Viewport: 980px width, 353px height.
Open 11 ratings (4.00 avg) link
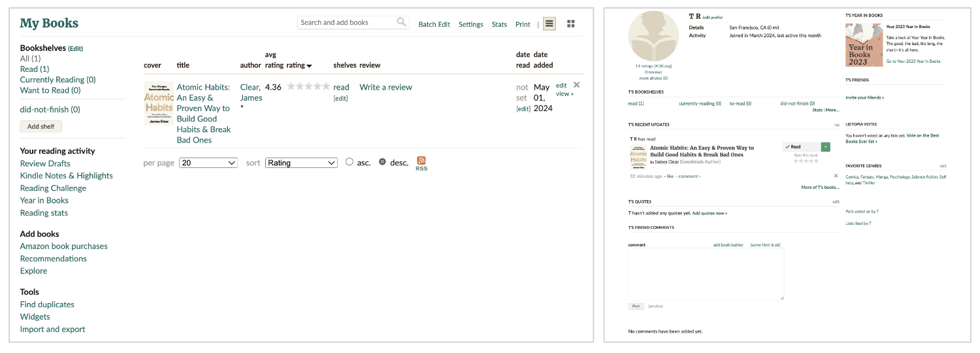653,66
